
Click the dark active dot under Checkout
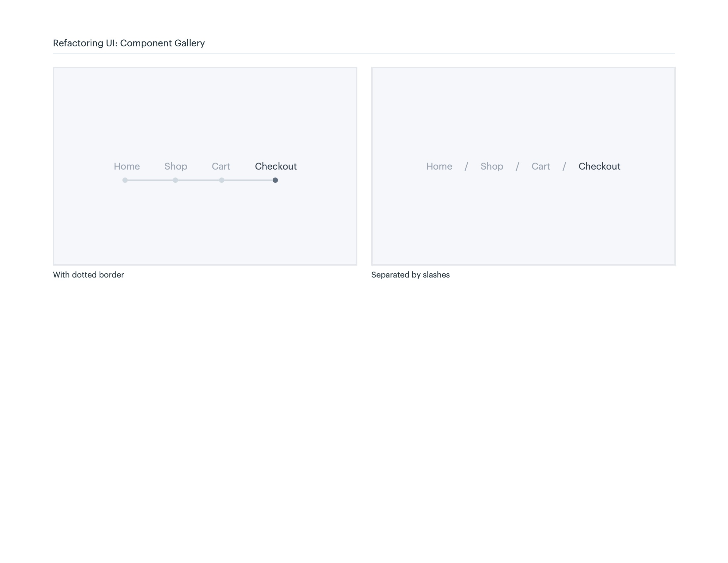tap(275, 180)
